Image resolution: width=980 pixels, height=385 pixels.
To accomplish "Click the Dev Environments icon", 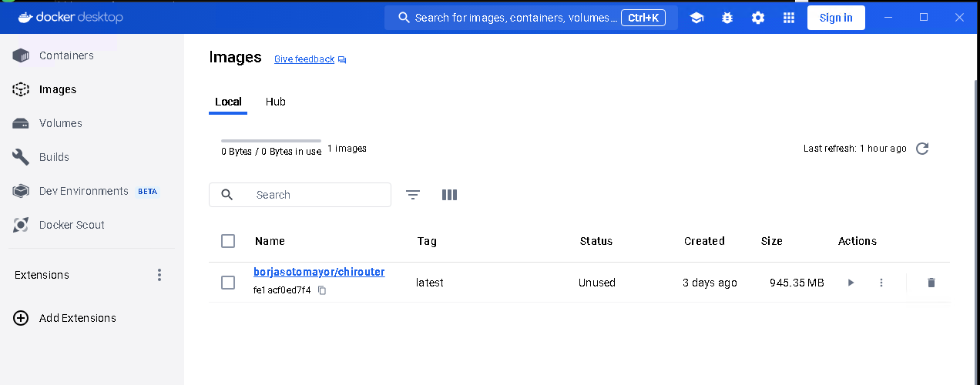I will 21,191.
